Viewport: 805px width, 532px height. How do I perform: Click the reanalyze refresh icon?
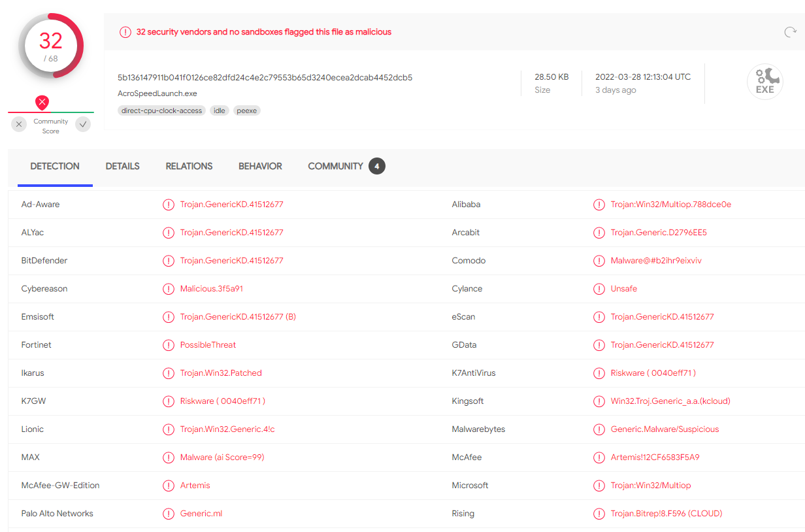(790, 32)
